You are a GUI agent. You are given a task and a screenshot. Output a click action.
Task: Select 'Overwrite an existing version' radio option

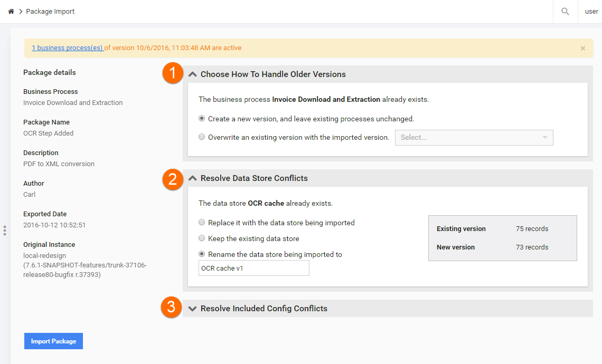point(202,137)
